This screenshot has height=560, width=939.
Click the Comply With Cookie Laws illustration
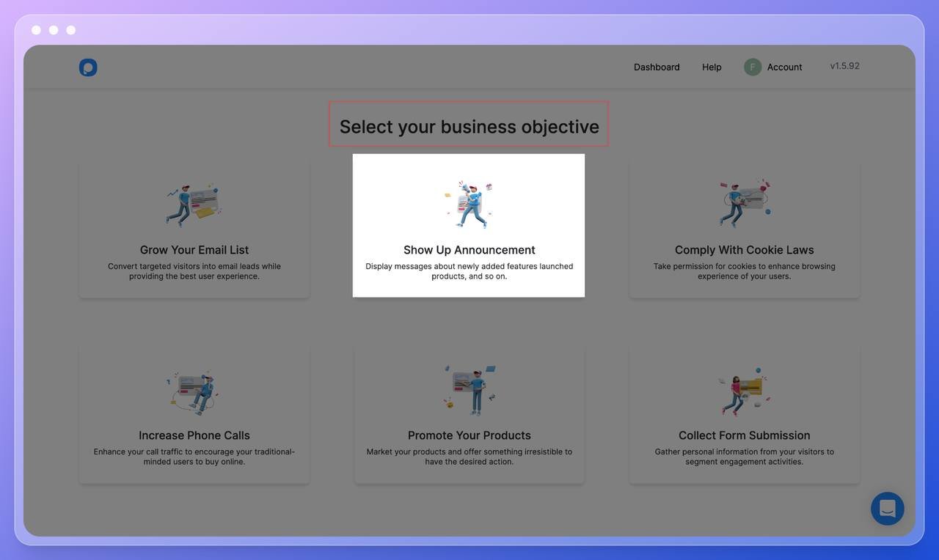(x=745, y=203)
